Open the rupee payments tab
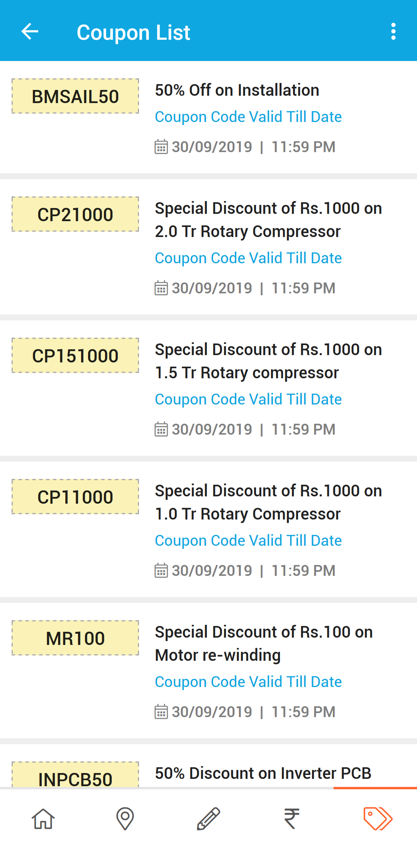 click(292, 819)
